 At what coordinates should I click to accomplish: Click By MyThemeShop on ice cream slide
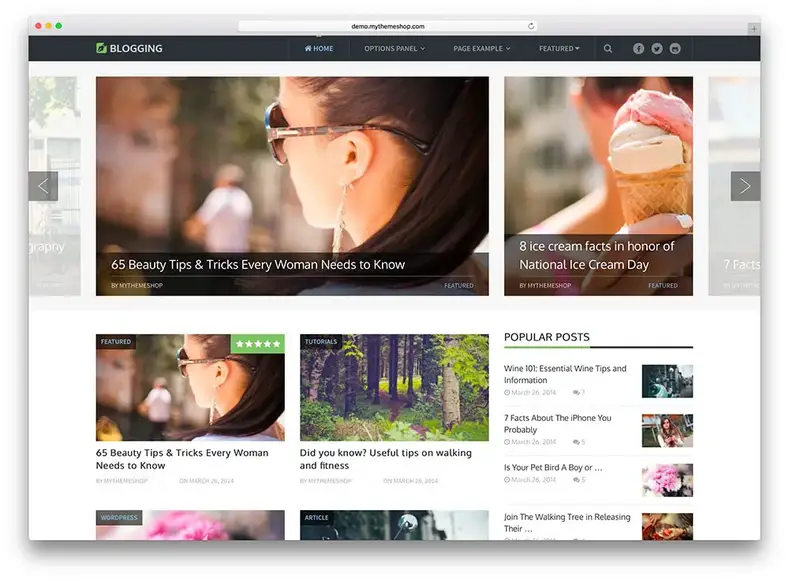point(545,286)
